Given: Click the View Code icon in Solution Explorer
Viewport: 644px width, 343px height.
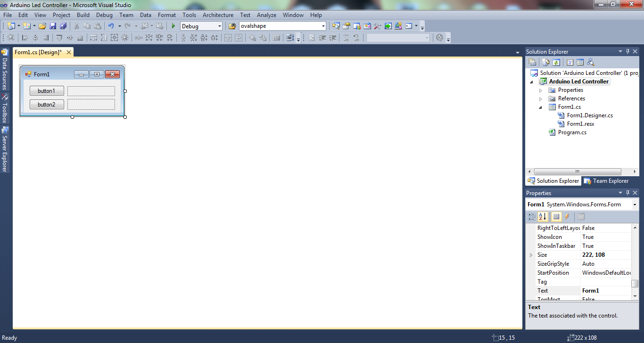Looking at the screenshot, I should tap(570, 62).
